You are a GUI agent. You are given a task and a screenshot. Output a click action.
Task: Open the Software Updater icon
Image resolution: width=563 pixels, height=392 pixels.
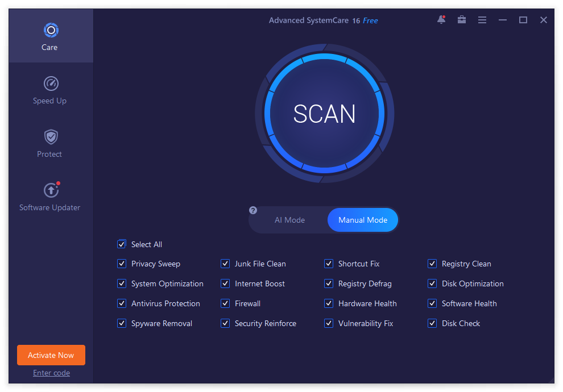click(51, 190)
